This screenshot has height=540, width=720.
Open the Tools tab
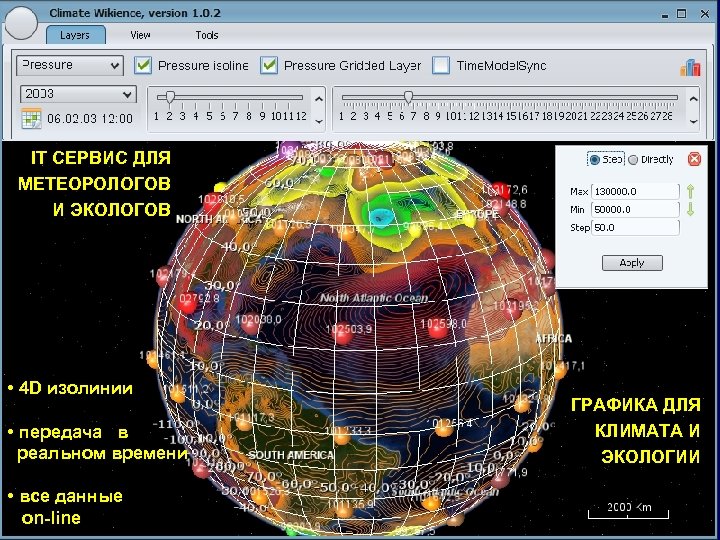tap(207, 35)
